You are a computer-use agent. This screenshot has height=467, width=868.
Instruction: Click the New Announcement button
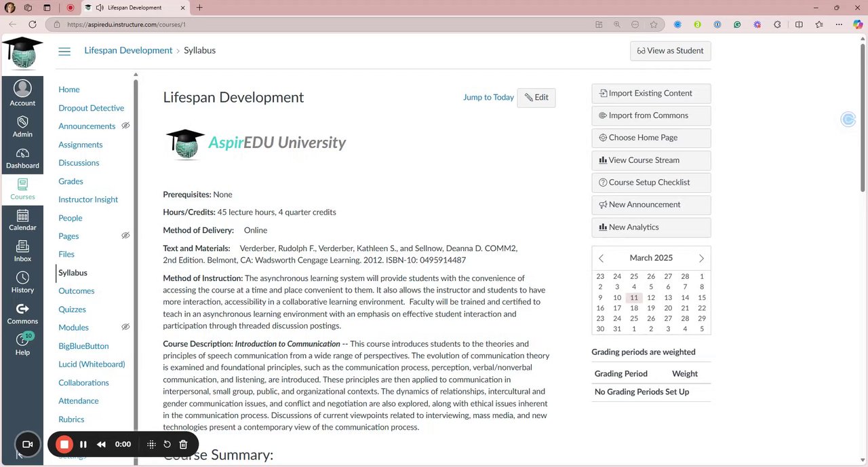tap(651, 205)
